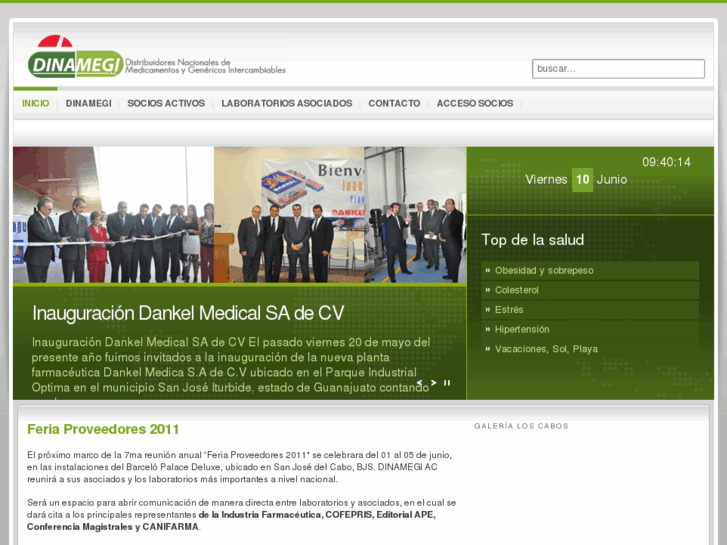Click the slide summary starting 'El pasado viernes 20 de mayo'

pos(231,365)
